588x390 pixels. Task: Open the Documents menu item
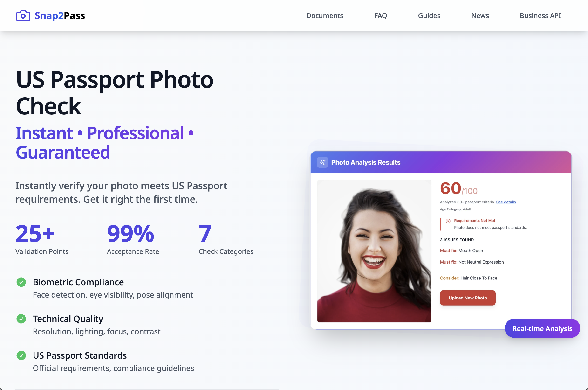pyautogui.click(x=325, y=16)
